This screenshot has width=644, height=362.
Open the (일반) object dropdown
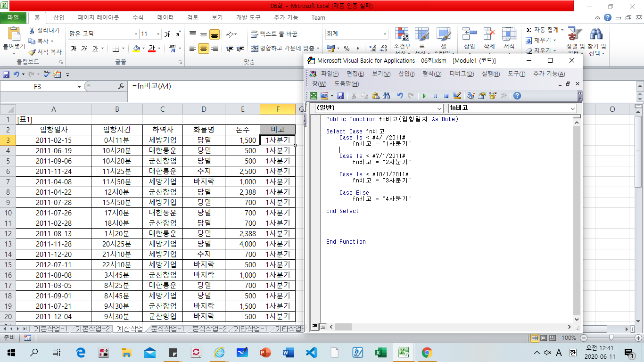[439, 108]
